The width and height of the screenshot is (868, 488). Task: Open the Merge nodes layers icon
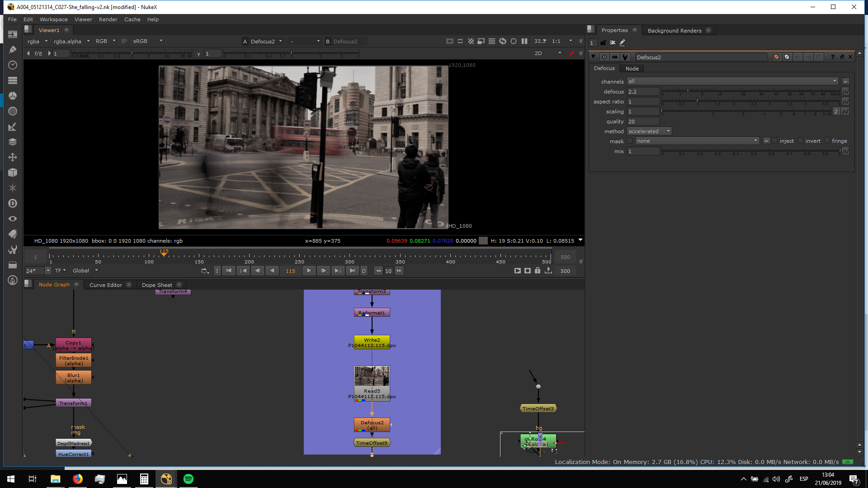[x=13, y=142]
